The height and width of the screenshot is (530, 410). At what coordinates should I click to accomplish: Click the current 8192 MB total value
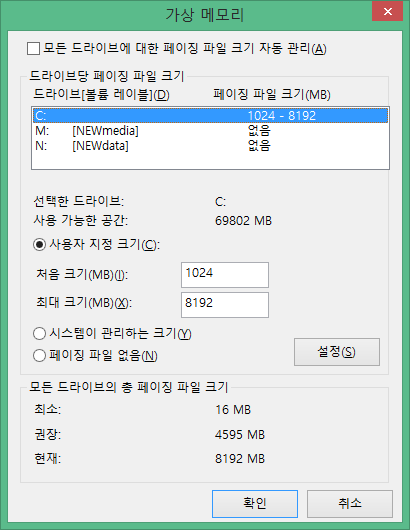point(240,459)
